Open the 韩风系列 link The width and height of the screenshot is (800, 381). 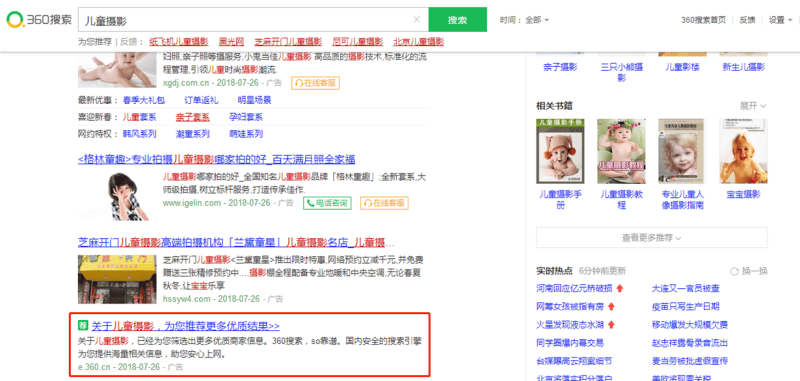pyautogui.click(x=139, y=134)
